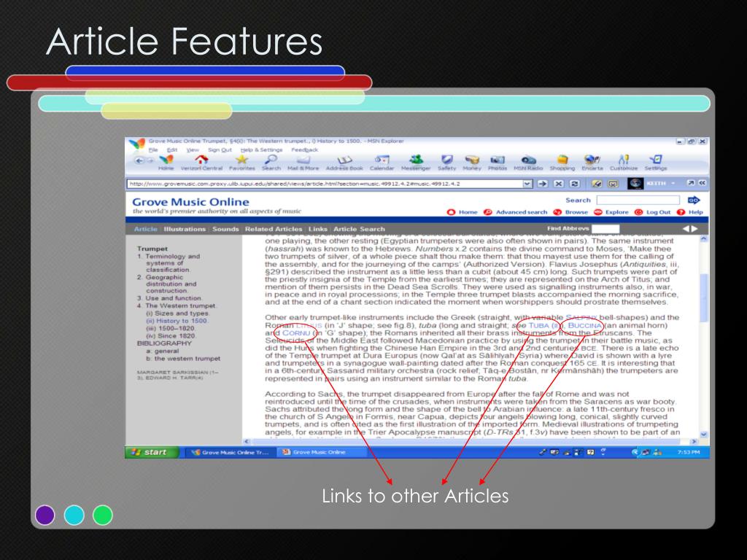The height and width of the screenshot is (560, 747).
Task: Open the View menu
Action: tap(193, 149)
